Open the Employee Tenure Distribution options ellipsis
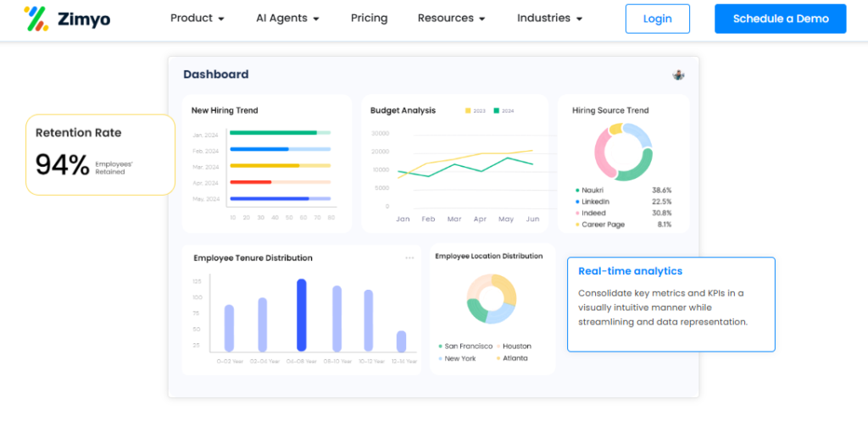This screenshot has width=868, height=427. coord(409,258)
